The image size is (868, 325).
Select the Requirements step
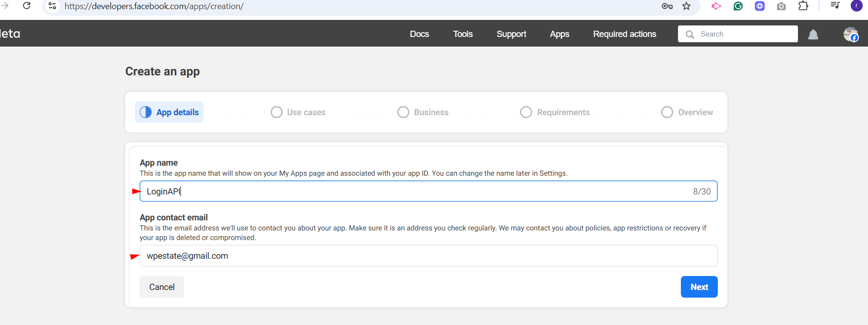(555, 112)
